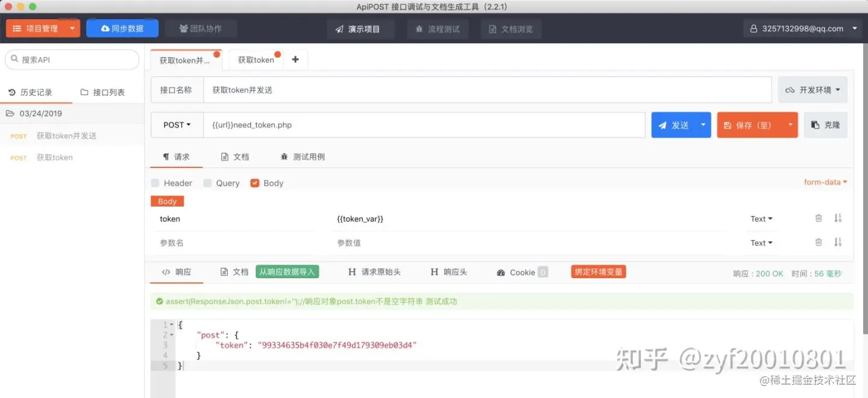Click the 搜索API search field

(72, 60)
